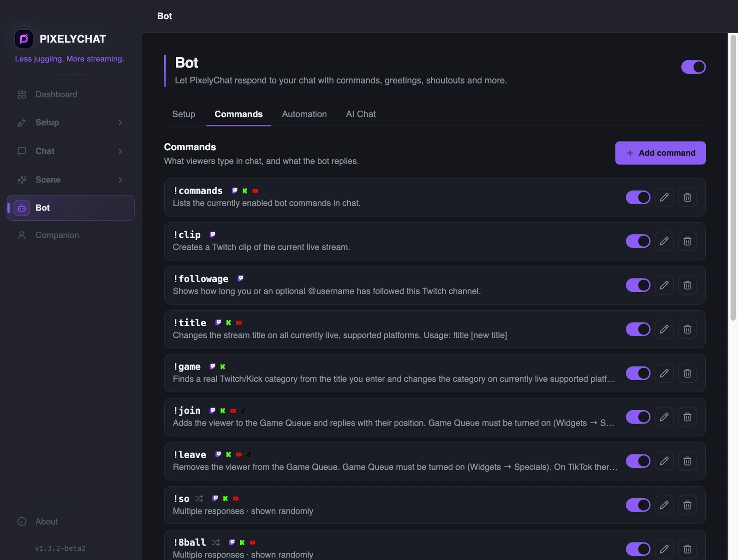Edit the !join command
Viewport: 738px width, 560px height.
point(664,417)
